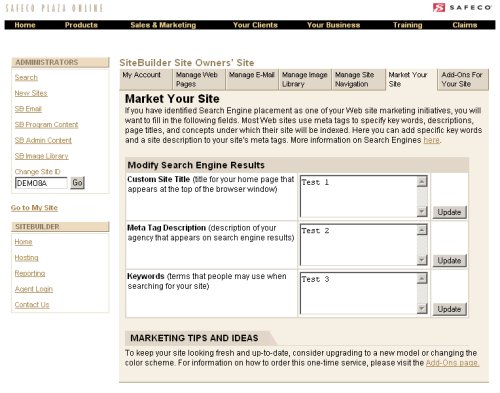Follow the Go to My Site link
Screen dimensions: 500x393
click(34, 208)
